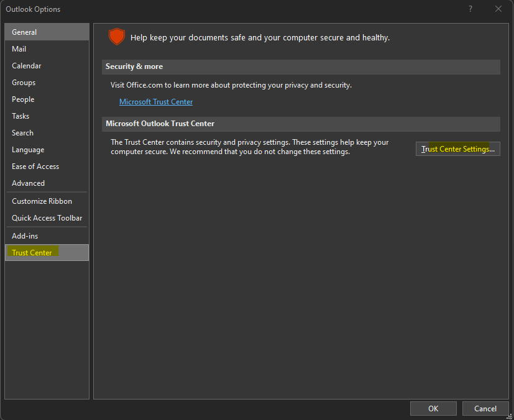This screenshot has width=514, height=420.
Task: Select Quick Access Toolbar category
Action: 47,218
